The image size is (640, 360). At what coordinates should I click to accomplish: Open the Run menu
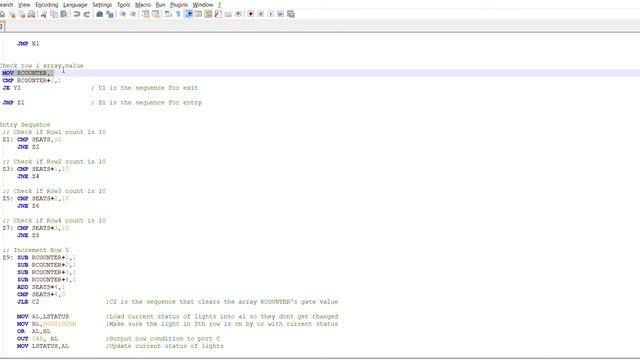[x=160, y=5]
